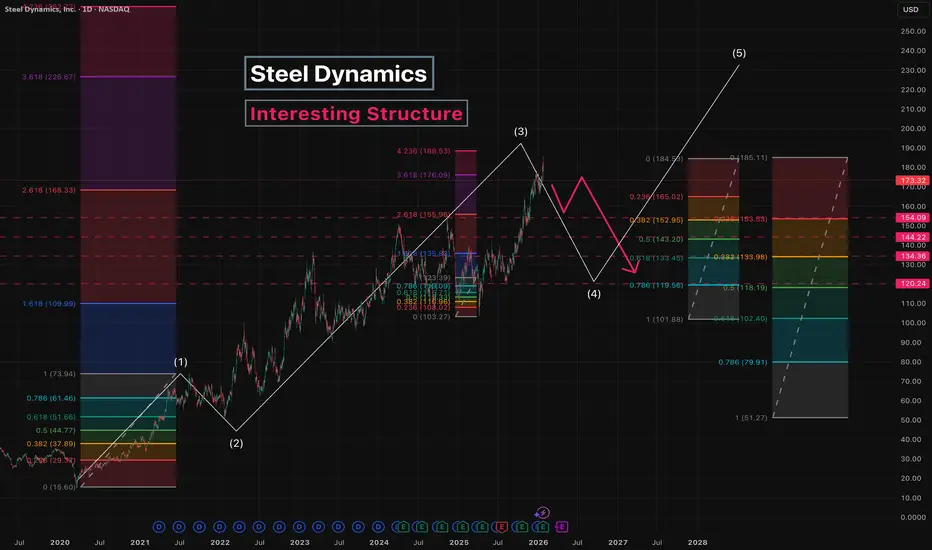Image resolution: width=932 pixels, height=550 pixels.
Task: Click the 2028 label on time axis
Action: 697,542
